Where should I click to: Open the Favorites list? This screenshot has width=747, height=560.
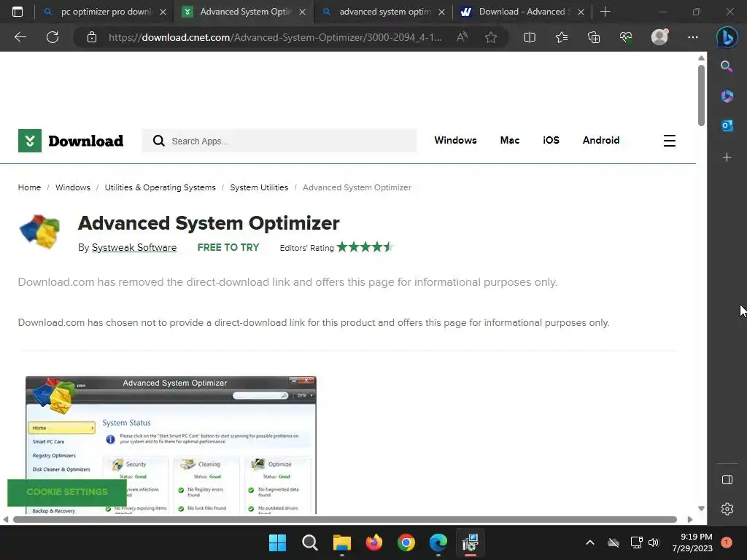(x=562, y=37)
